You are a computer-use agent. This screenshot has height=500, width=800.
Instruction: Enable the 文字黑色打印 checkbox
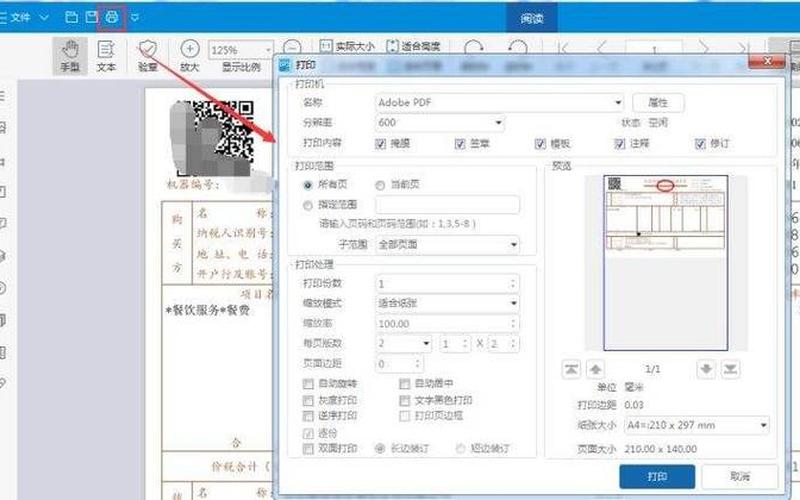click(405, 401)
